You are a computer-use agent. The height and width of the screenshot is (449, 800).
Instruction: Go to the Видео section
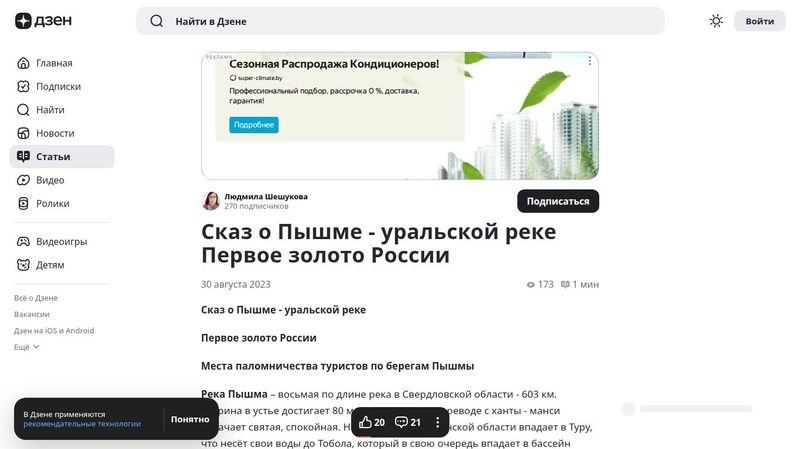[x=49, y=180]
